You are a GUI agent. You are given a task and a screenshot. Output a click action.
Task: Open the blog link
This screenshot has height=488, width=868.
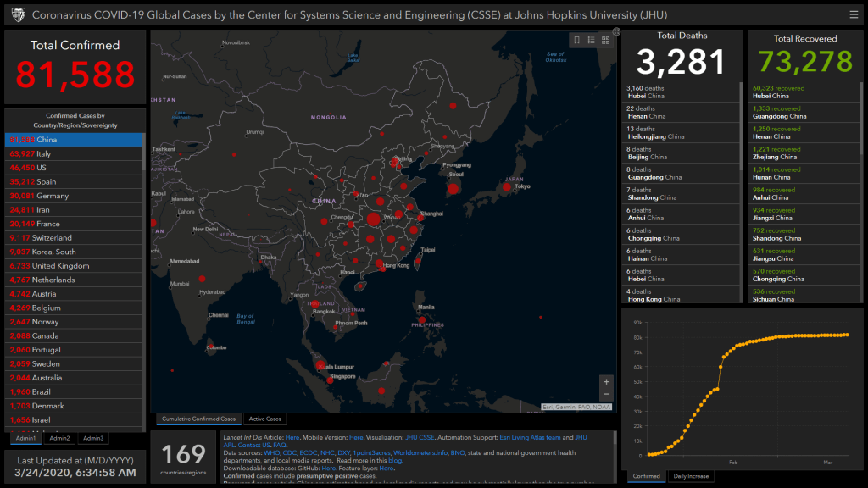pyautogui.click(x=395, y=460)
